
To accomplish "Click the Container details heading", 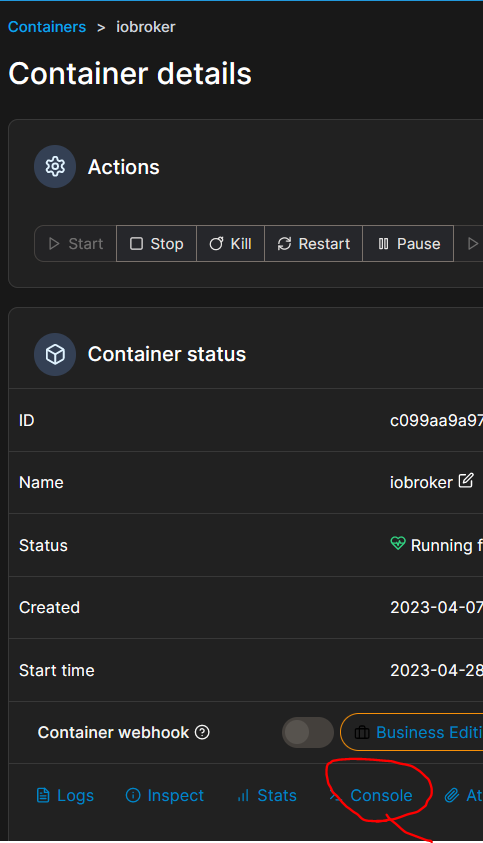I will [x=130, y=74].
